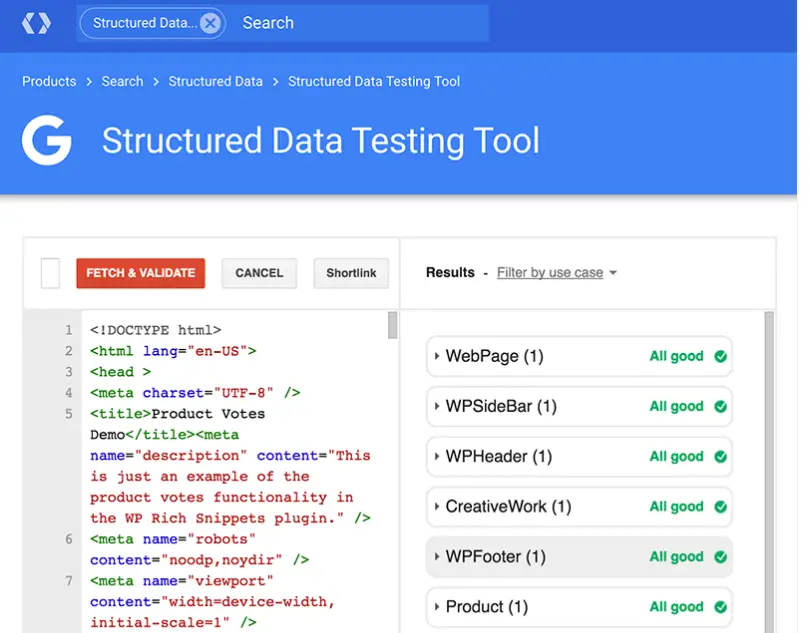Click the meta name="robots" line
Viewport: 810px width, 633px height.
coord(173,539)
